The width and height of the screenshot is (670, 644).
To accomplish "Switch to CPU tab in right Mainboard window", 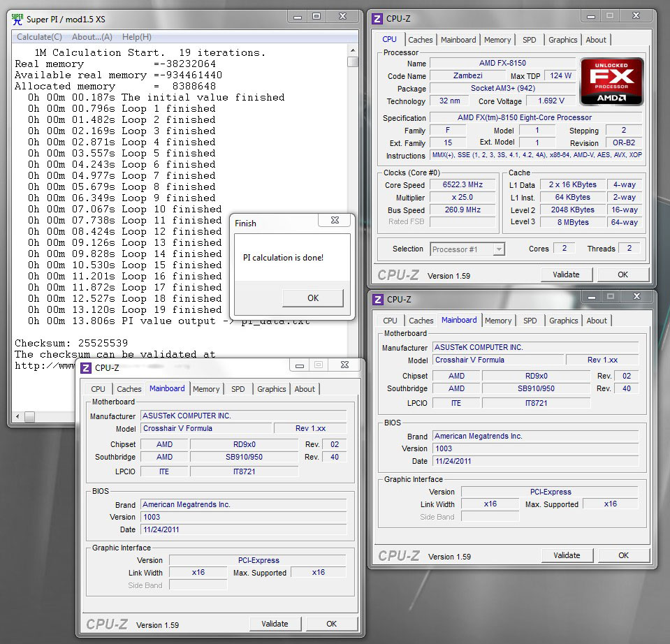I will click(x=390, y=321).
